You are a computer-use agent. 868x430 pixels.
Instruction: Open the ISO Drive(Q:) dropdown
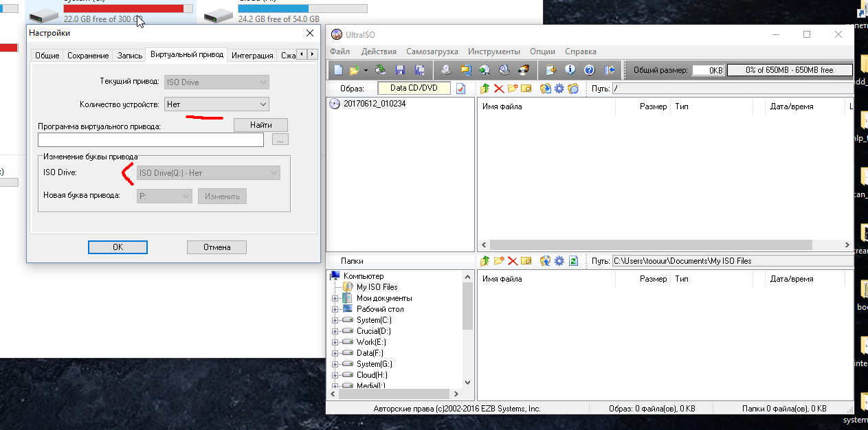tap(208, 173)
